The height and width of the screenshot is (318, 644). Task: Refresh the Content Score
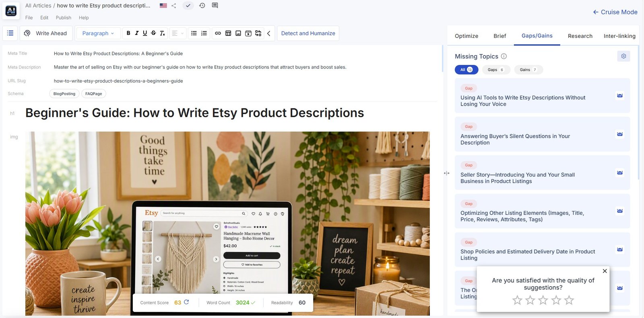pyautogui.click(x=186, y=302)
